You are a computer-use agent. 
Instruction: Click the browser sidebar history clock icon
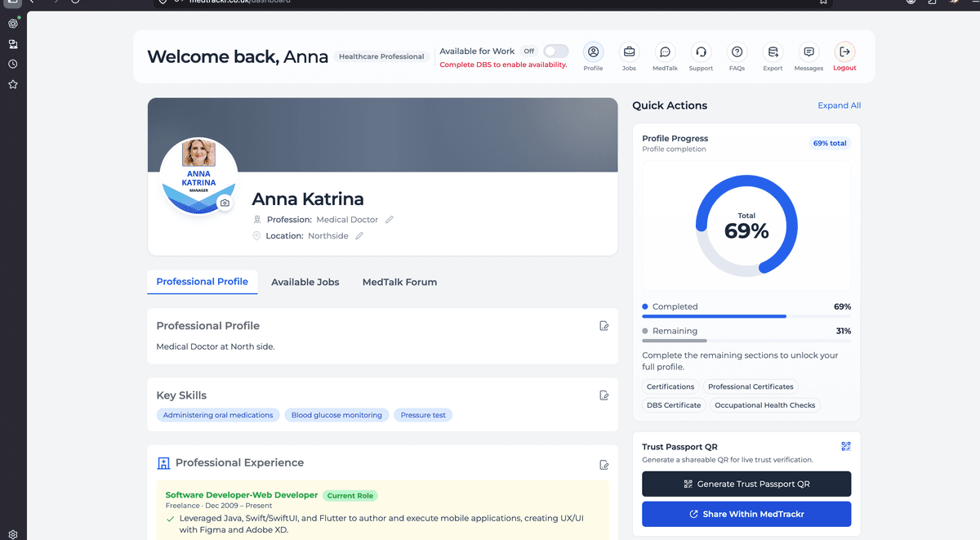pyautogui.click(x=13, y=64)
